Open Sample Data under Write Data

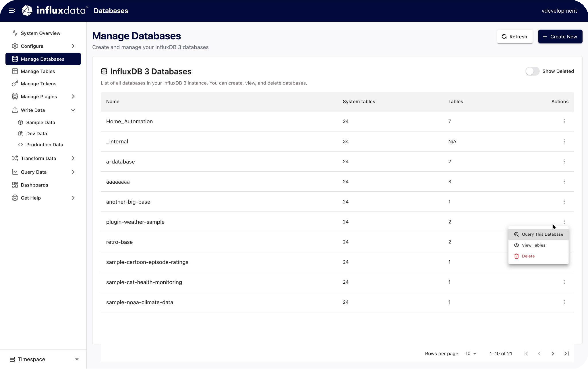40,122
